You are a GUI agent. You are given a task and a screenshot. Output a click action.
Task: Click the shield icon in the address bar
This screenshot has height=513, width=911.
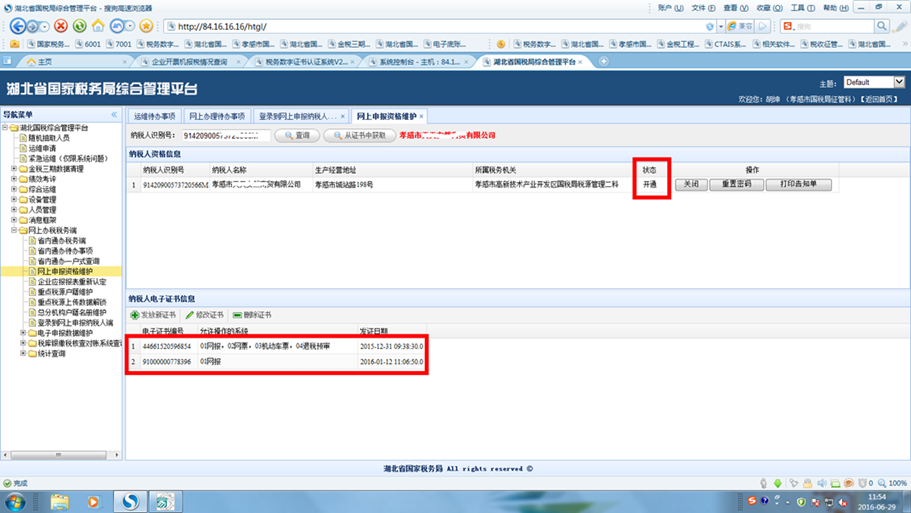coord(710,27)
